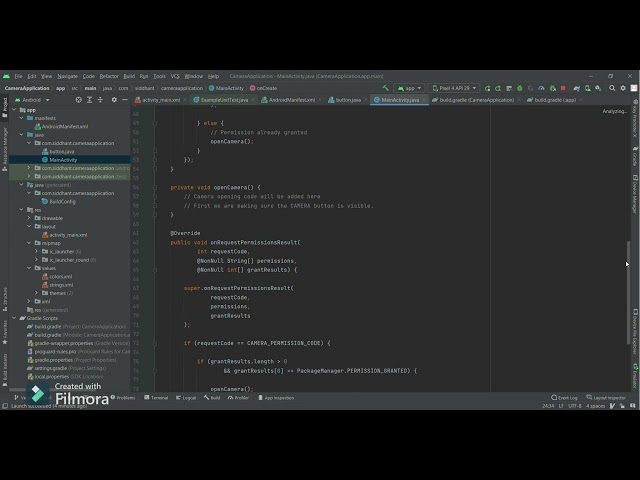Open Device File Explorer side panel
The width and height of the screenshot is (640, 480).
(636, 331)
